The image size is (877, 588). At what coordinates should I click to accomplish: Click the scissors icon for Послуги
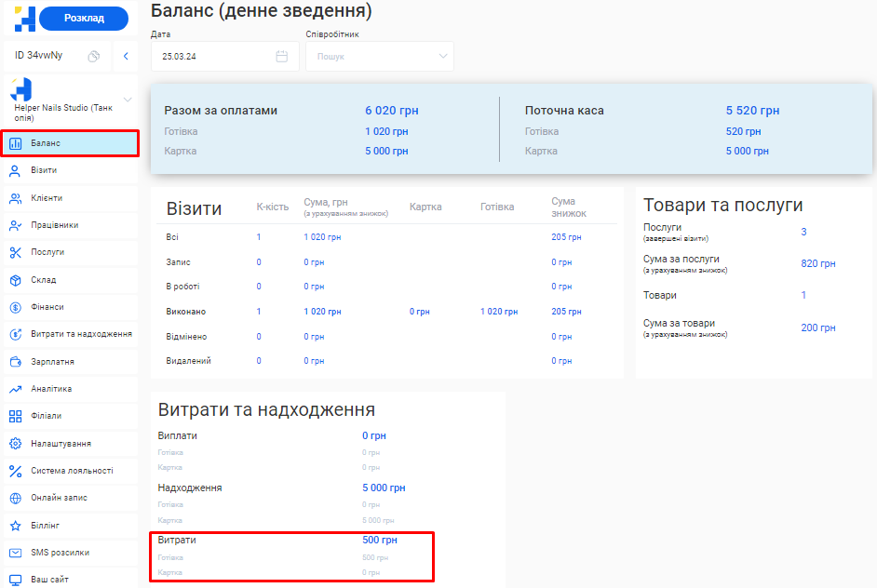click(15, 252)
